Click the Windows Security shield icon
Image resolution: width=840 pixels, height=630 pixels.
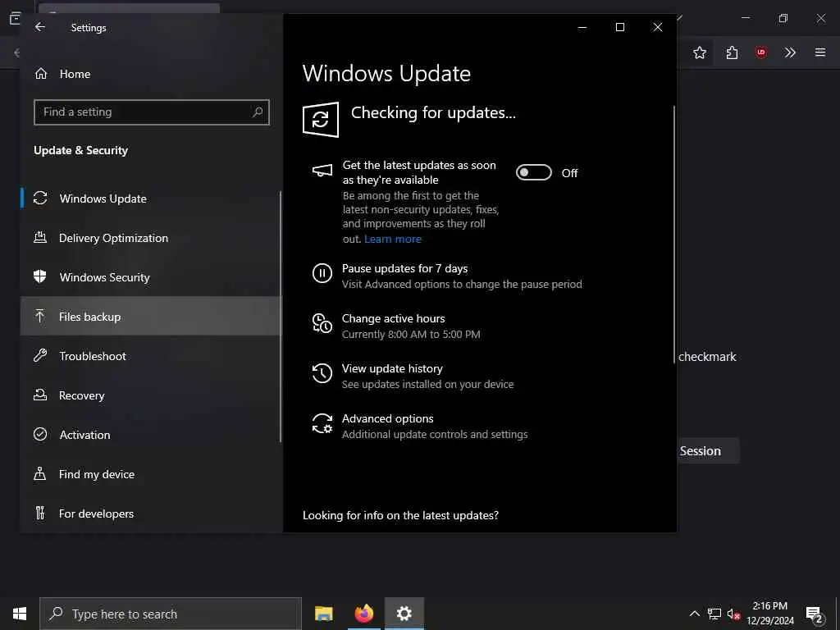[x=40, y=276]
